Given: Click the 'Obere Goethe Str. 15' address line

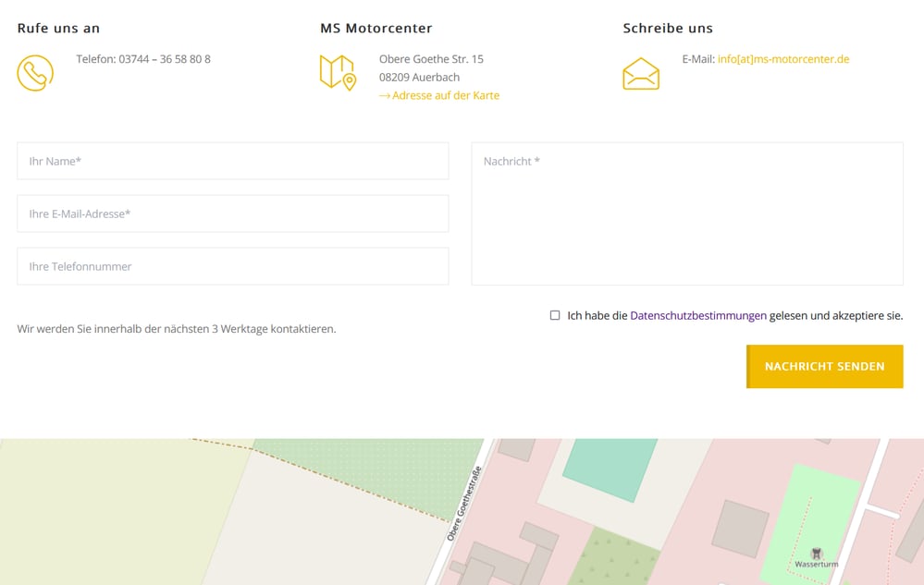Looking at the screenshot, I should tap(431, 59).
